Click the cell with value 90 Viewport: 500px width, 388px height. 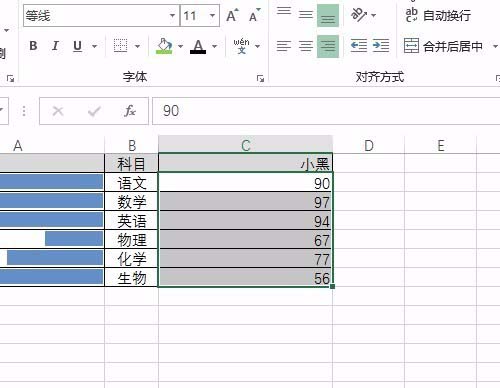pos(246,183)
